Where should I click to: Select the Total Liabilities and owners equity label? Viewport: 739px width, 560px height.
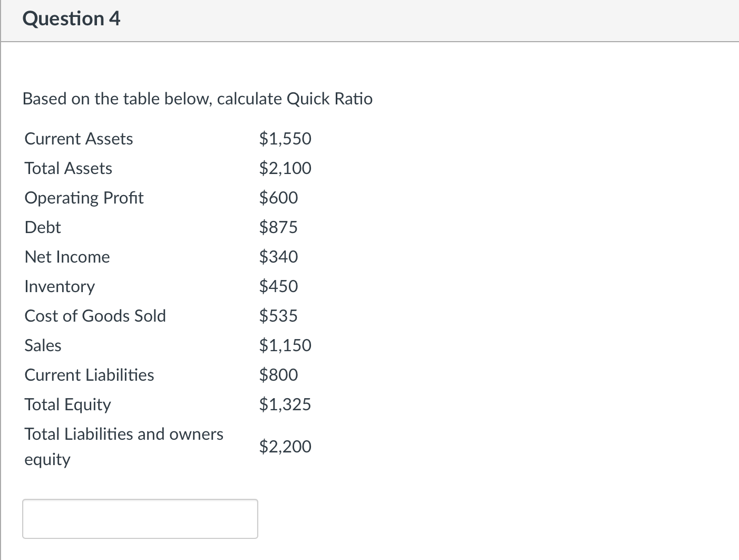point(123,447)
